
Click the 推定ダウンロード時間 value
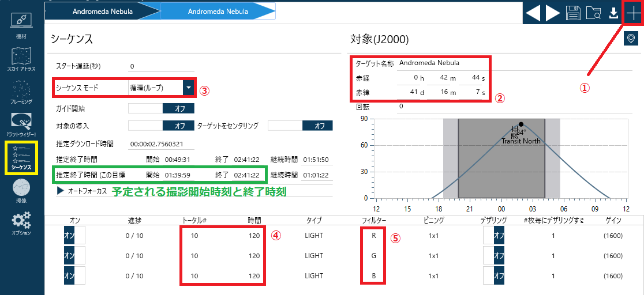point(162,144)
